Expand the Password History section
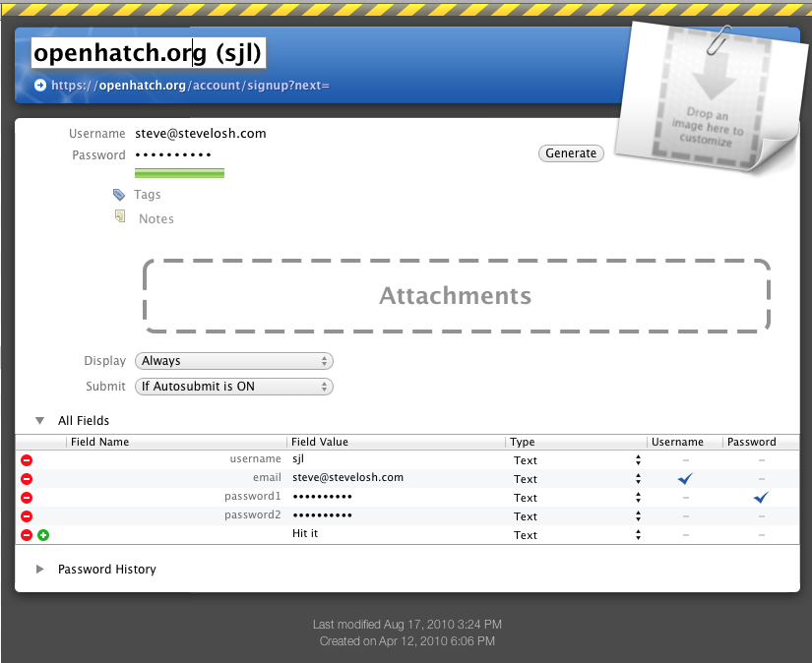The width and height of the screenshot is (812, 663). click(x=40, y=570)
